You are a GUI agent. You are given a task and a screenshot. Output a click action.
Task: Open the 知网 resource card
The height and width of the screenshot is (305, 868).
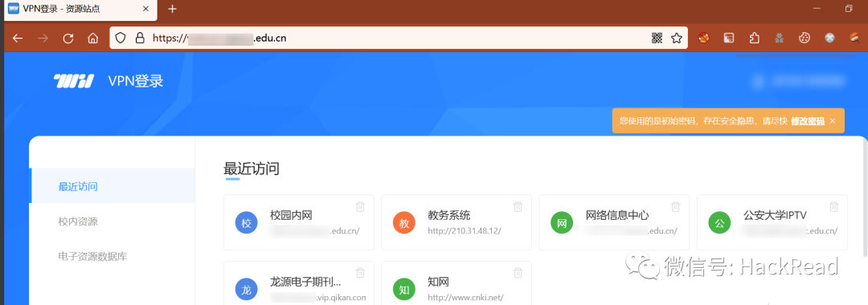[457, 283]
